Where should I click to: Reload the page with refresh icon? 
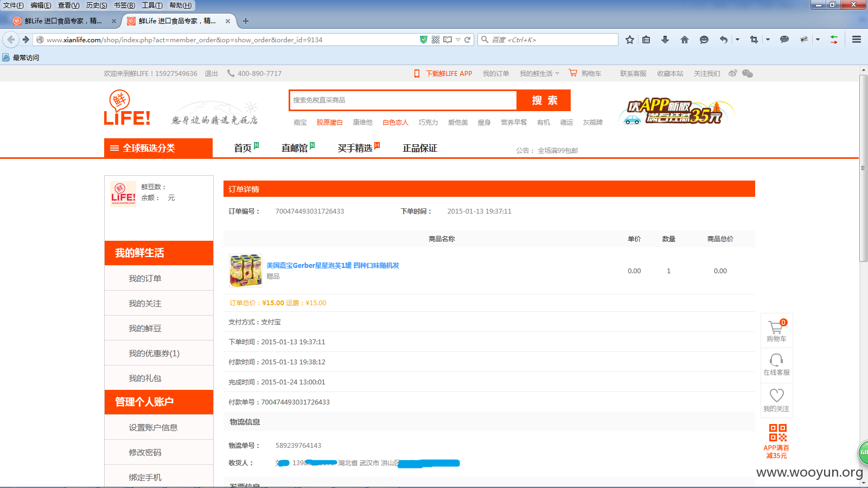click(467, 40)
